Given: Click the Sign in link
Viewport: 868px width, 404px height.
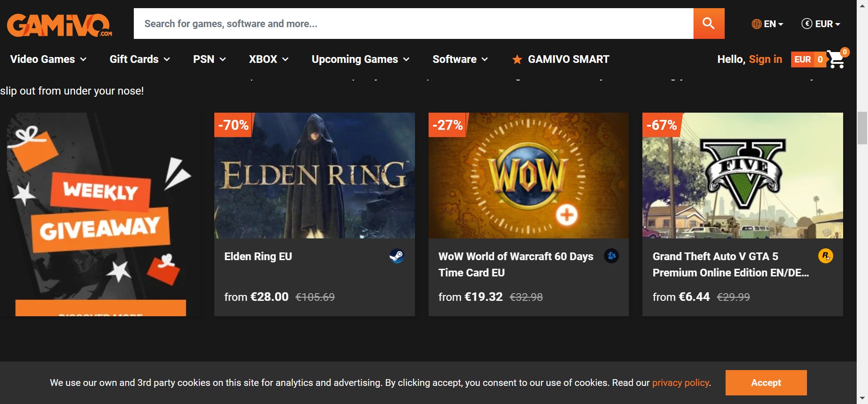Looking at the screenshot, I should [x=765, y=59].
